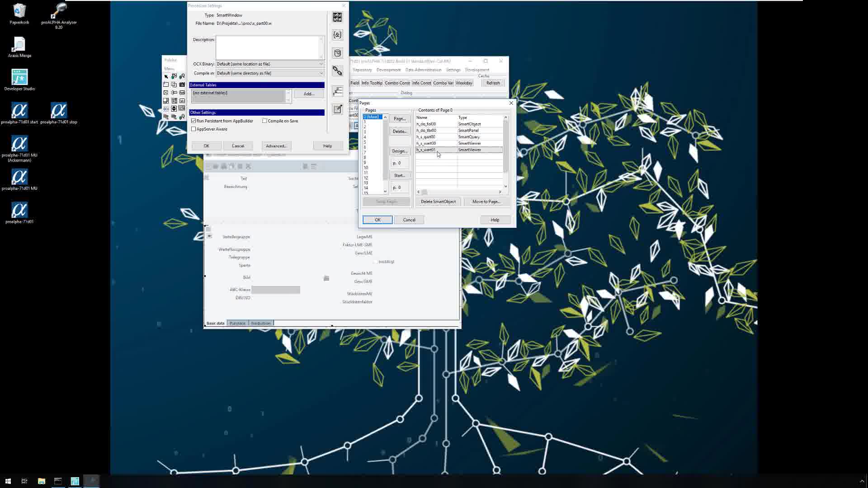Open the Menu item in the Palette window
Viewport: 868px width, 488px height.
(169, 69)
